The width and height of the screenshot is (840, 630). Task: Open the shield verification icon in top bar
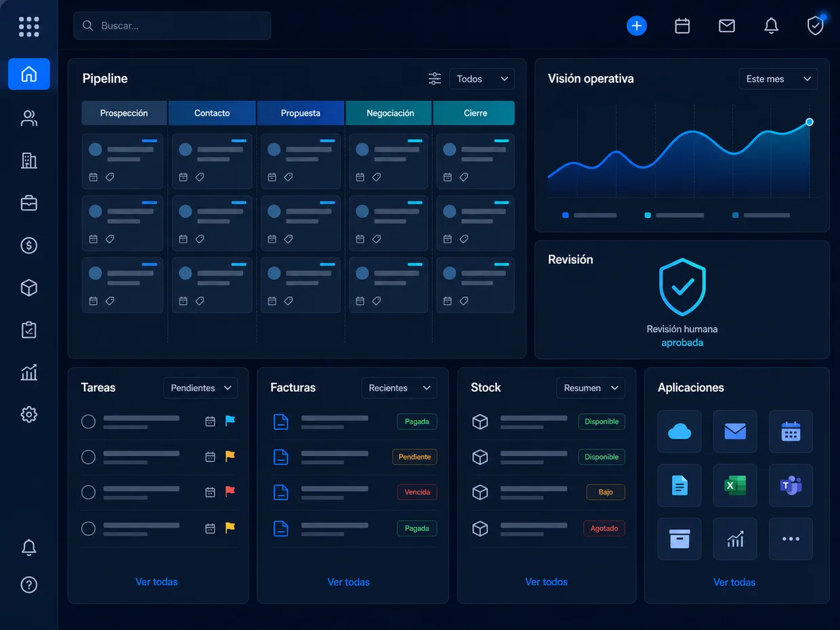(x=816, y=26)
